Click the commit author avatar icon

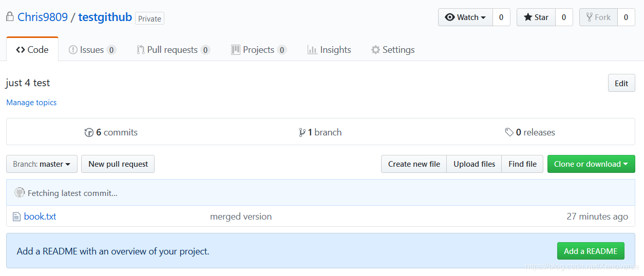click(x=20, y=193)
